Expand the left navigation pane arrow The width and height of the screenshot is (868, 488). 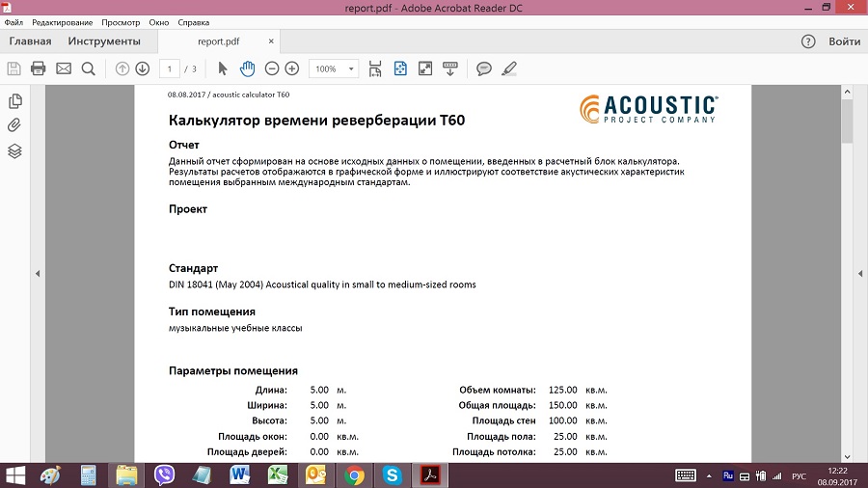tap(38, 274)
